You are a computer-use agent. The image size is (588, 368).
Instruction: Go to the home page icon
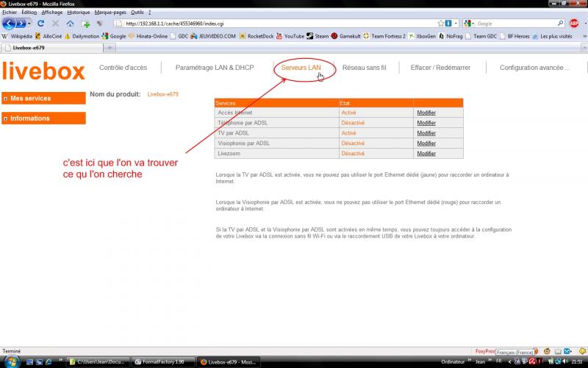70,24
